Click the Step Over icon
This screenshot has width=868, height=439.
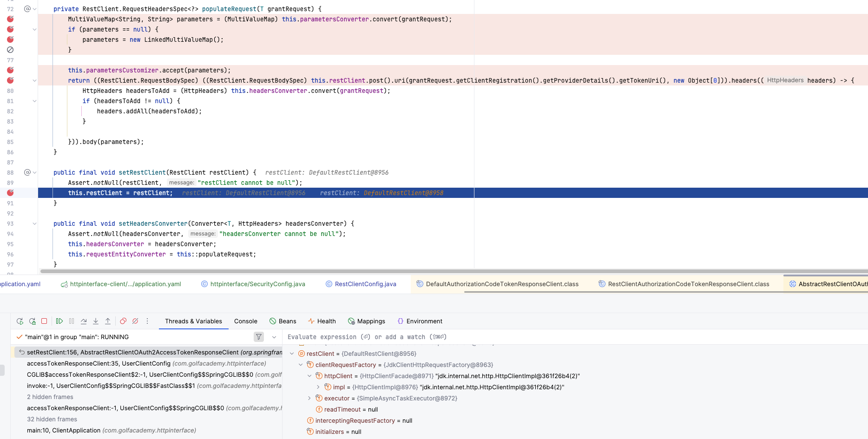[x=84, y=321]
